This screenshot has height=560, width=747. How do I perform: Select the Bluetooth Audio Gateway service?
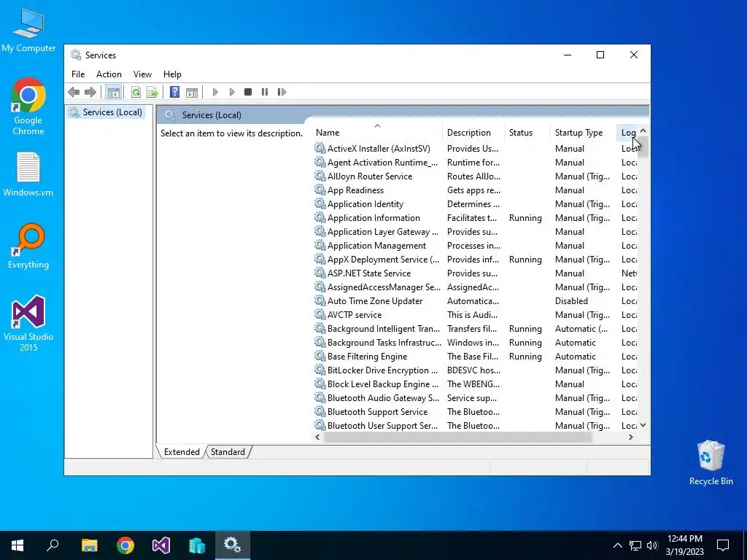coord(476,397)
